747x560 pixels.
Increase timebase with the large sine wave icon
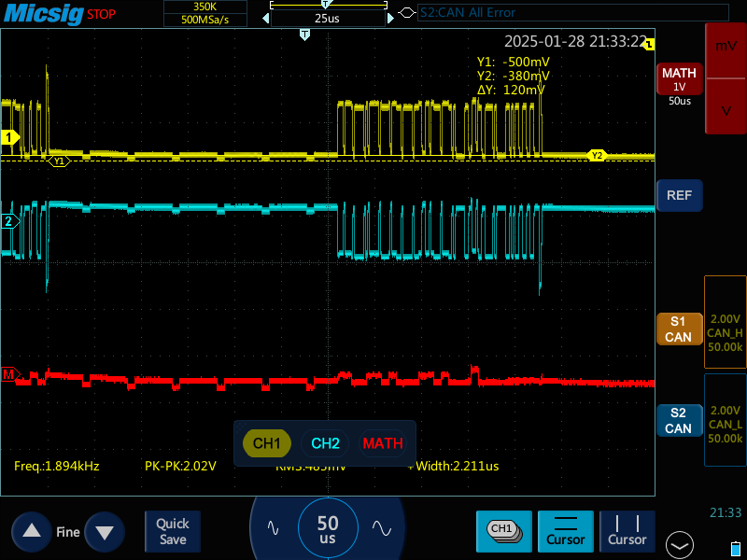[x=382, y=528]
